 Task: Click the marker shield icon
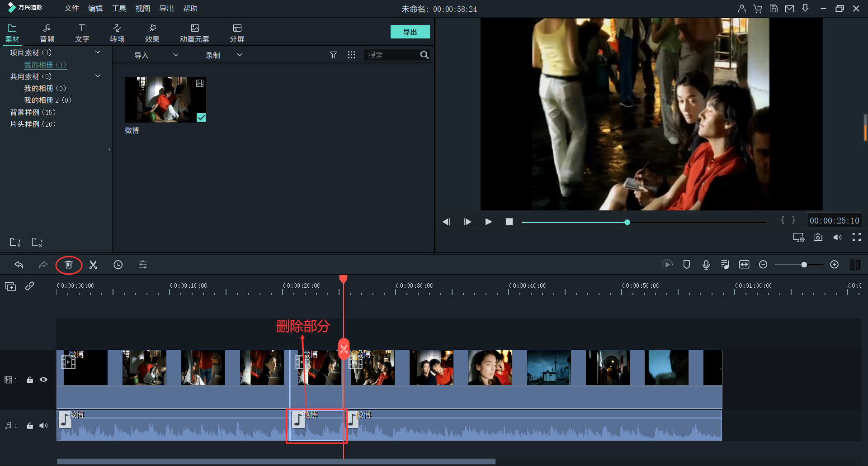click(x=686, y=265)
